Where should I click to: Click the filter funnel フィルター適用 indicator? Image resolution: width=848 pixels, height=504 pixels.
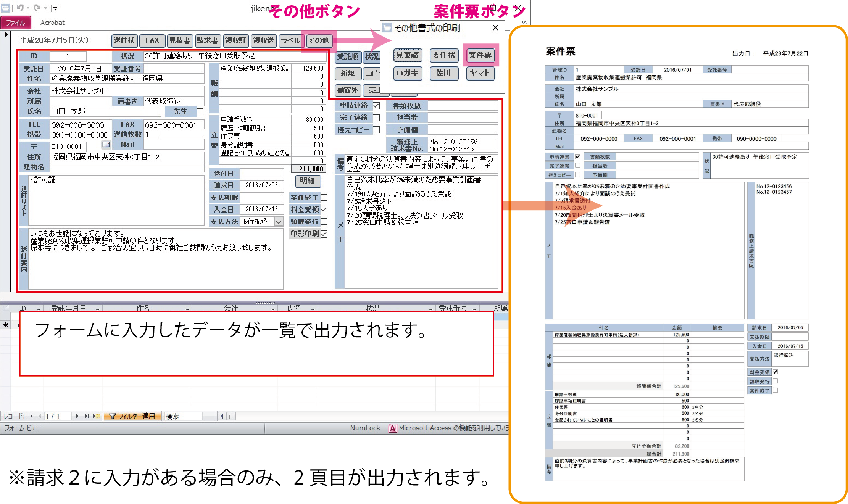[x=132, y=416]
